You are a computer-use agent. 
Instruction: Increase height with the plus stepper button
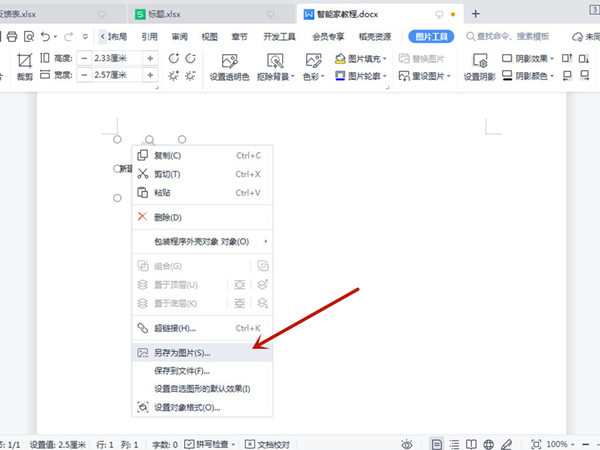(x=150, y=58)
